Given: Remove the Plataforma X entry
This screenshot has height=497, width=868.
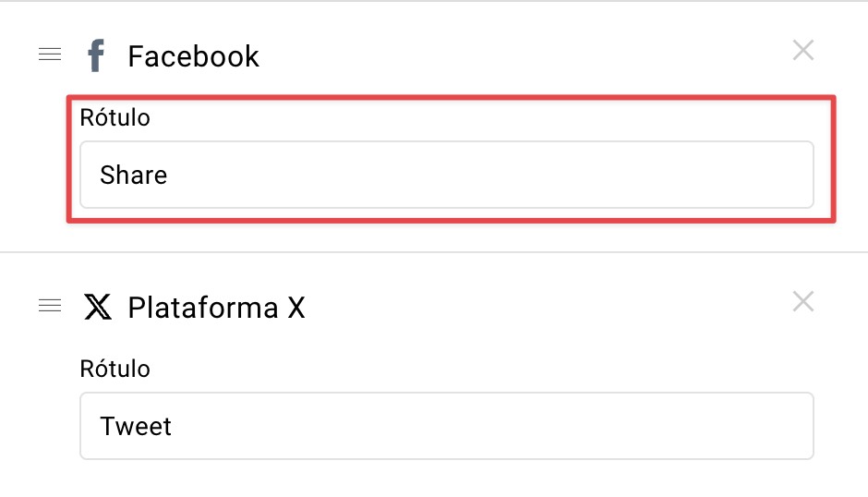Looking at the screenshot, I should click(x=802, y=301).
